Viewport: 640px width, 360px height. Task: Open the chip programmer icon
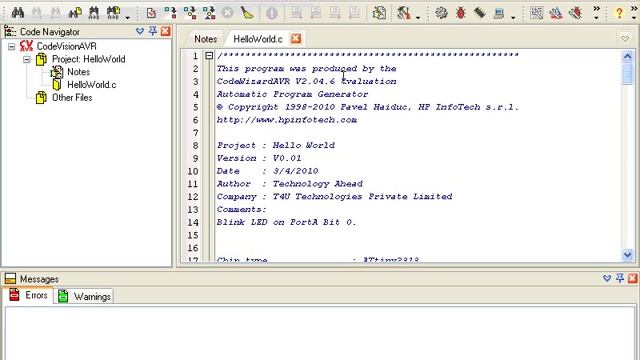pyautogui.click(x=480, y=13)
